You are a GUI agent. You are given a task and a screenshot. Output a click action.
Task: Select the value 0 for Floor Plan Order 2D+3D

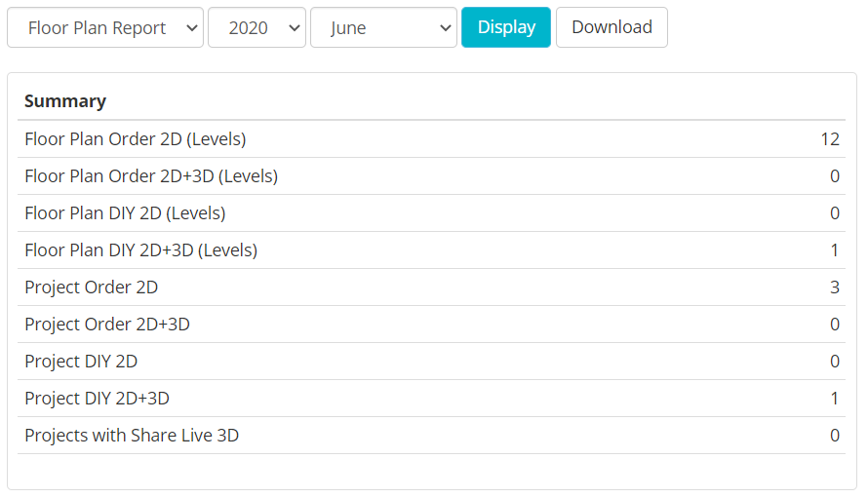pyautogui.click(x=835, y=176)
